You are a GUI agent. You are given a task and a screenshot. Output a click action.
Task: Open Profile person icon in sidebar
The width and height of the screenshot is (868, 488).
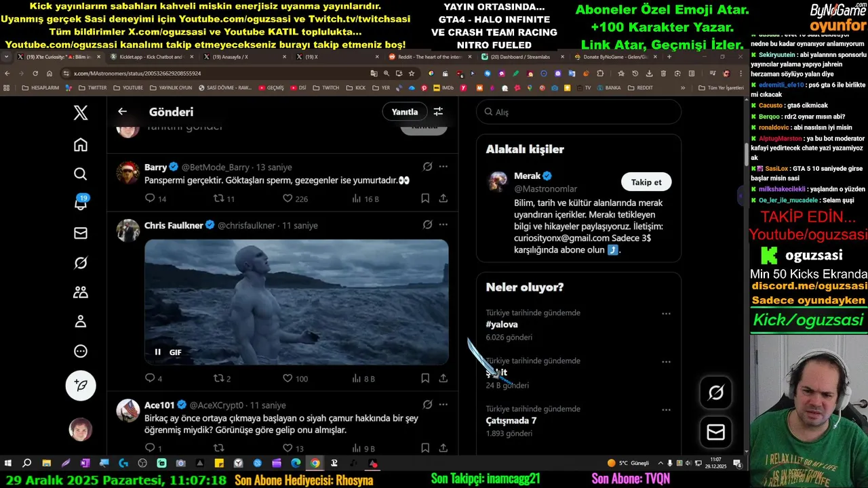click(81, 321)
